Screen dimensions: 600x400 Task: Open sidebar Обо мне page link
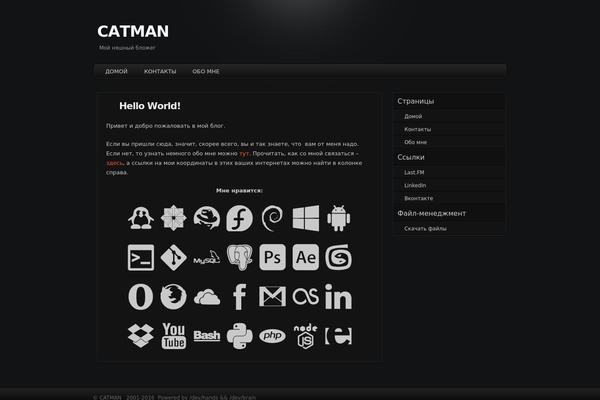[x=415, y=142]
